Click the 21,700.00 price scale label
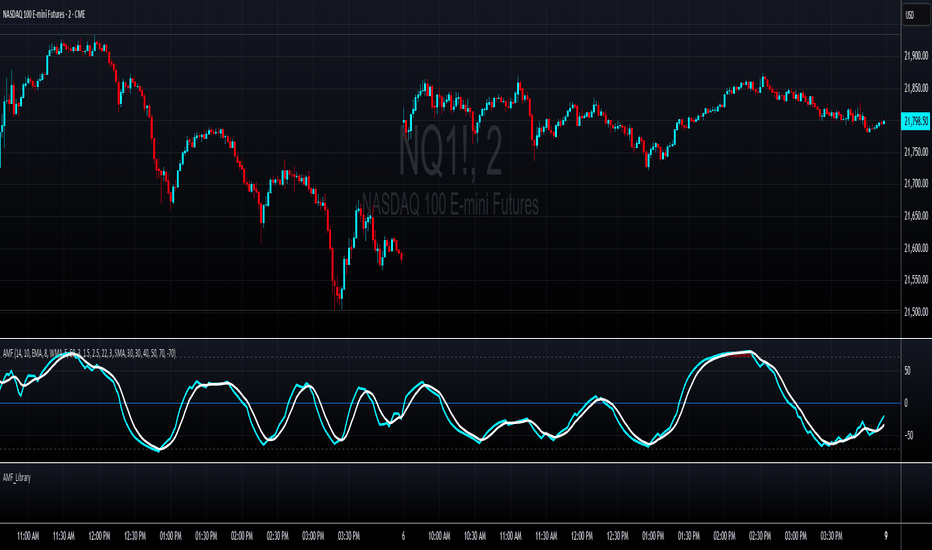932x550 pixels. pos(916,183)
